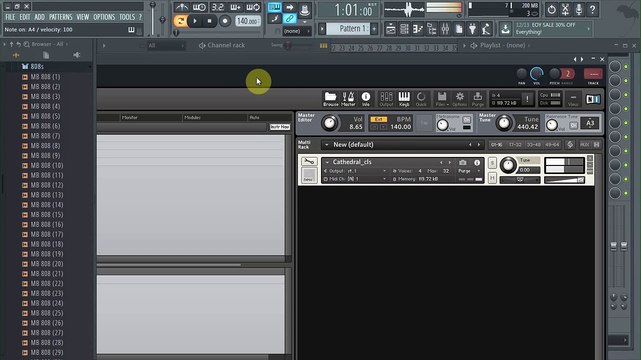Open the Mixer view icon
This screenshot has height=360, width=641.
[x=445, y=29]
